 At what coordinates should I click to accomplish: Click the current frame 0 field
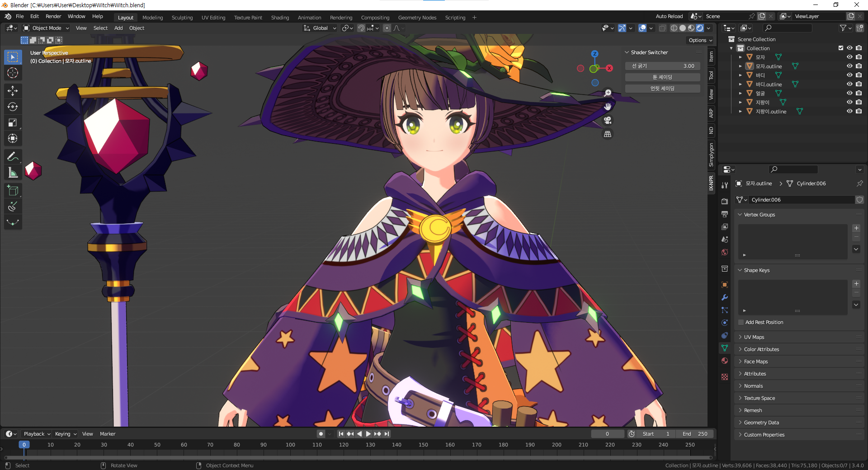pyautogui.click(x=607, y=434)
